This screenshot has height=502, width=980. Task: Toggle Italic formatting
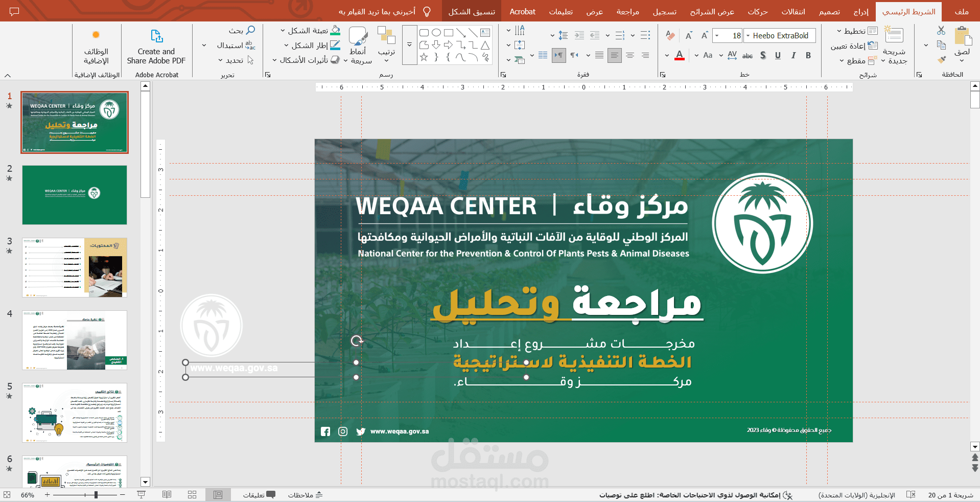[x=794, y=55]
